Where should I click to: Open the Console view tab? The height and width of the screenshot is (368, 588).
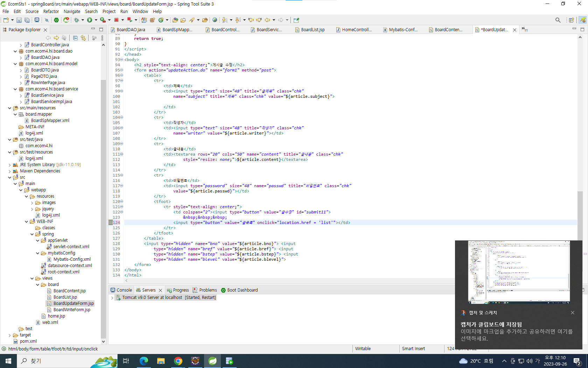[x=121, y=290]
